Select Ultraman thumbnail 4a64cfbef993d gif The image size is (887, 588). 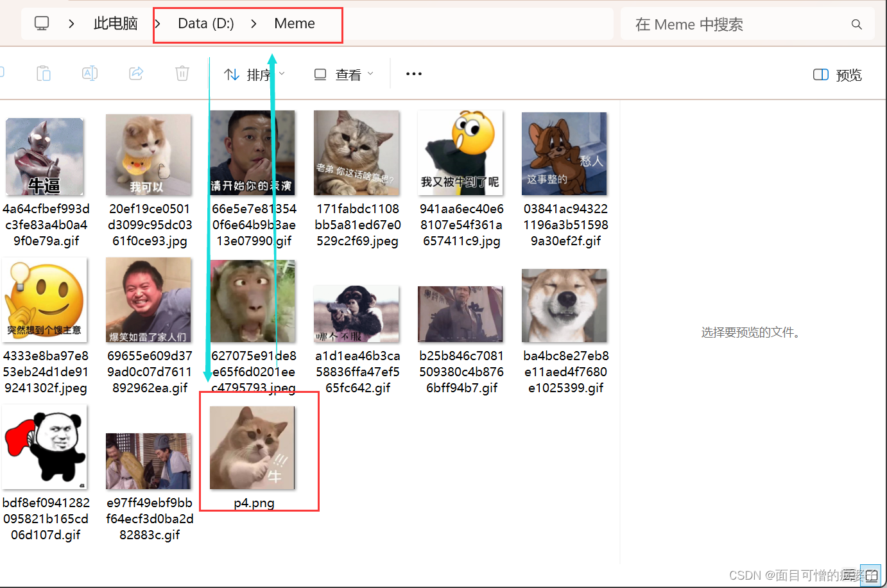[45, 156]
